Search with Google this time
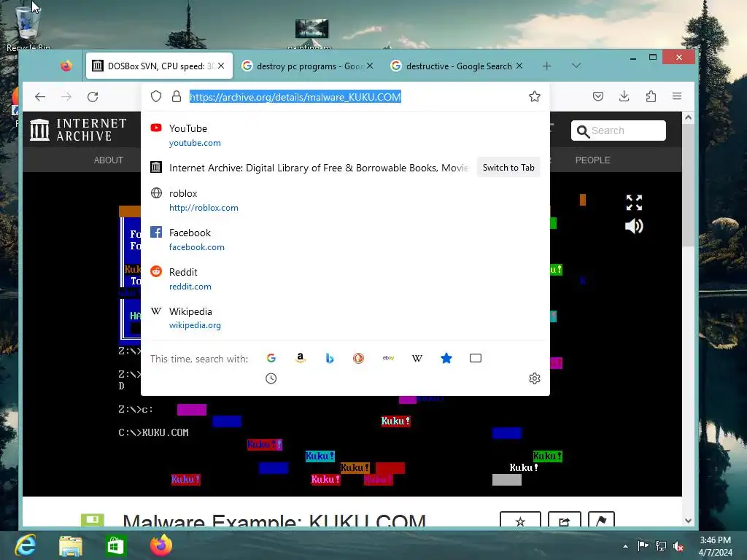The width and height of the screenshot is (747, 560). [271, 358]
